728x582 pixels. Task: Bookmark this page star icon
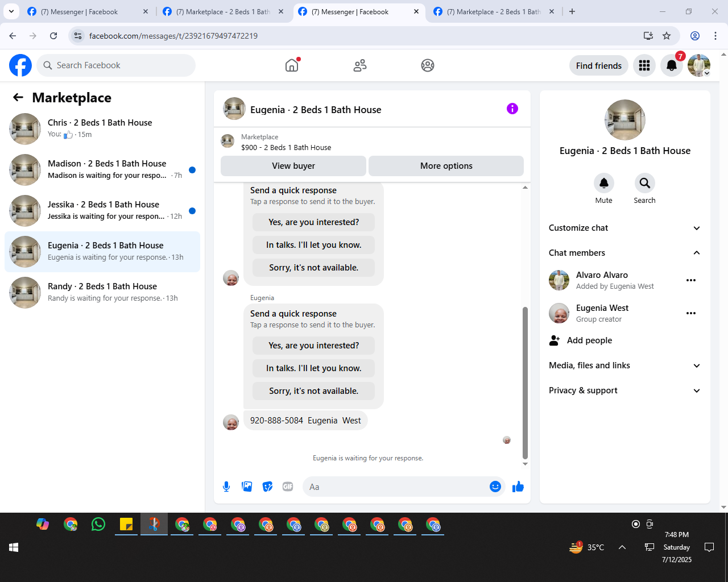667,36
